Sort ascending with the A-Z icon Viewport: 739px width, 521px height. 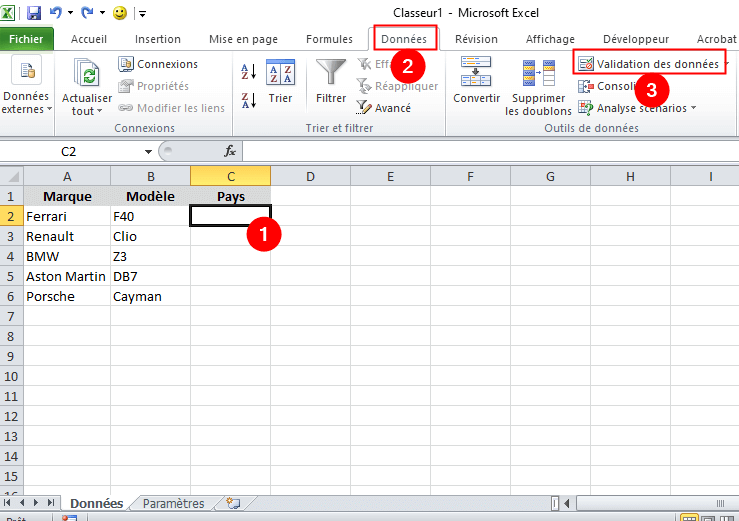point(248,71)
